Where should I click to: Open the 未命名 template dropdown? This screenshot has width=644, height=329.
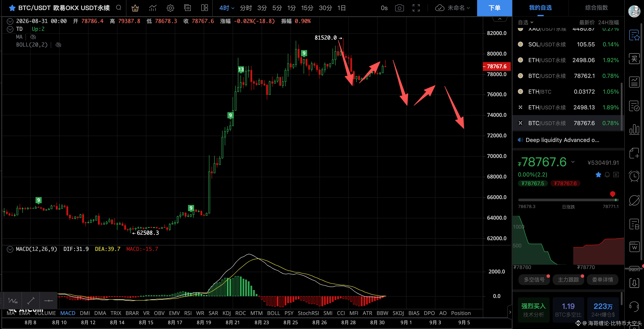pyautogui.click(x=458, y=8)
